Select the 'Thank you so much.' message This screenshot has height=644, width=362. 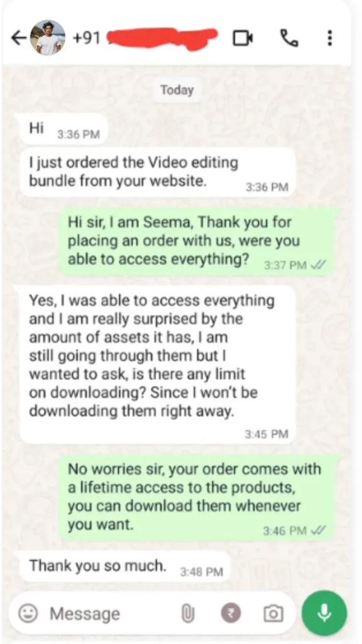[125, 567]
